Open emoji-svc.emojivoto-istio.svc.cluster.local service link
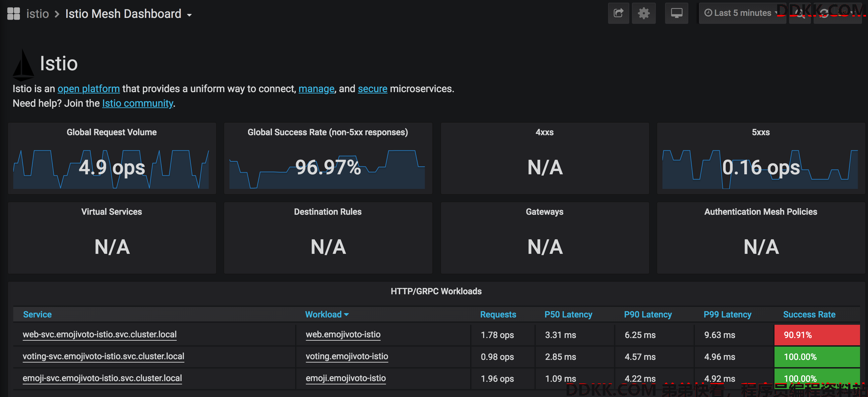Image resolution: width=868 pixels, height=397 pixels. (x=102, y=378)
